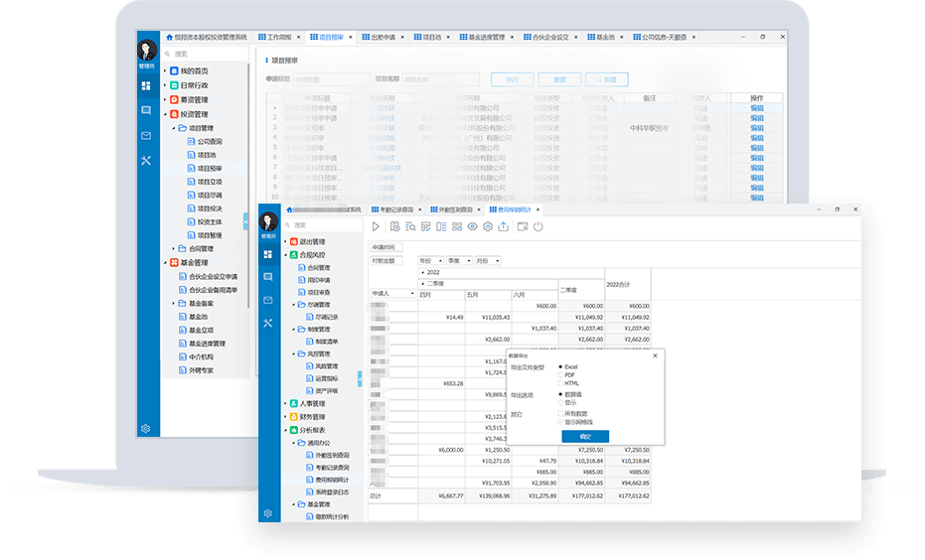Collapse front window sidebar with handle
This screenshot has height=560, width=925.
point(360,378)
